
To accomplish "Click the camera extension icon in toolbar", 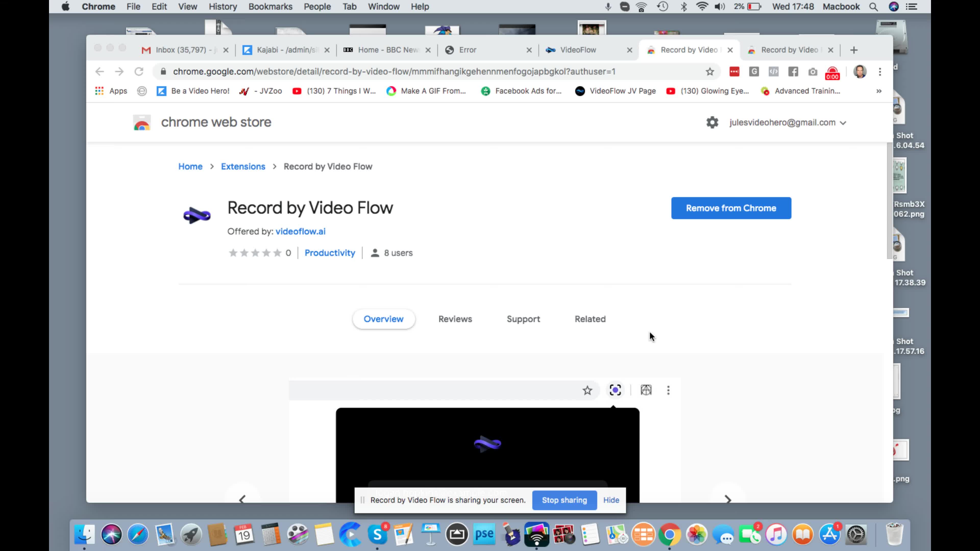I will pos(813,71).
